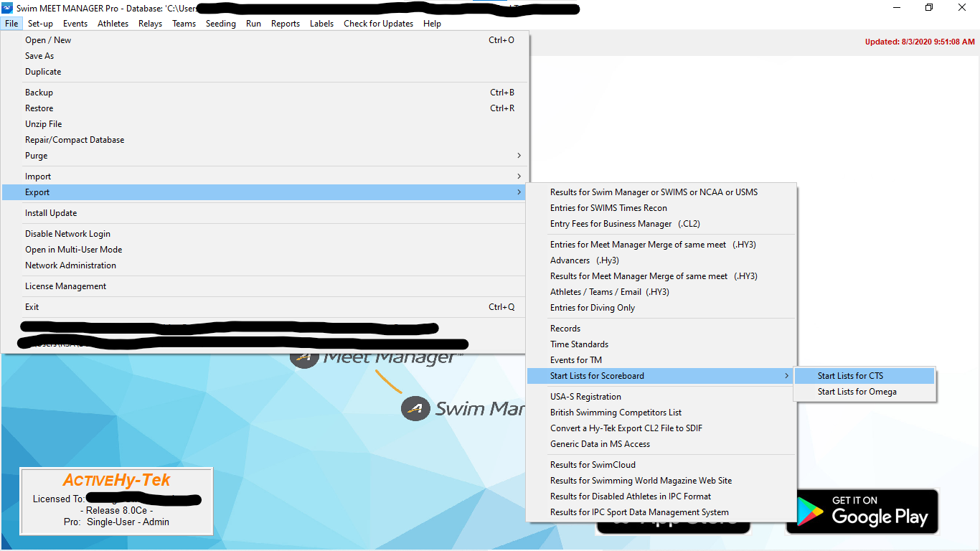Open Network Administration
The width and height of the screenshot is (980, 551).
coord(265,265)
